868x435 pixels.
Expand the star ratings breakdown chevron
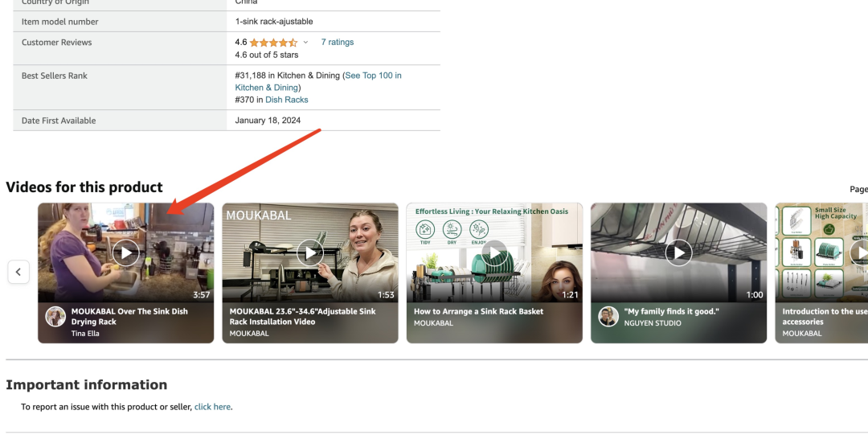305,42
